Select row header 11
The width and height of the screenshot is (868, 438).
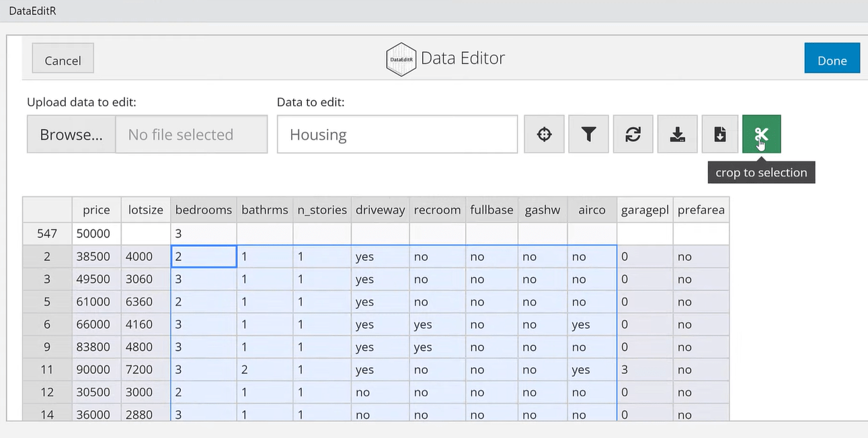(48, 369)
